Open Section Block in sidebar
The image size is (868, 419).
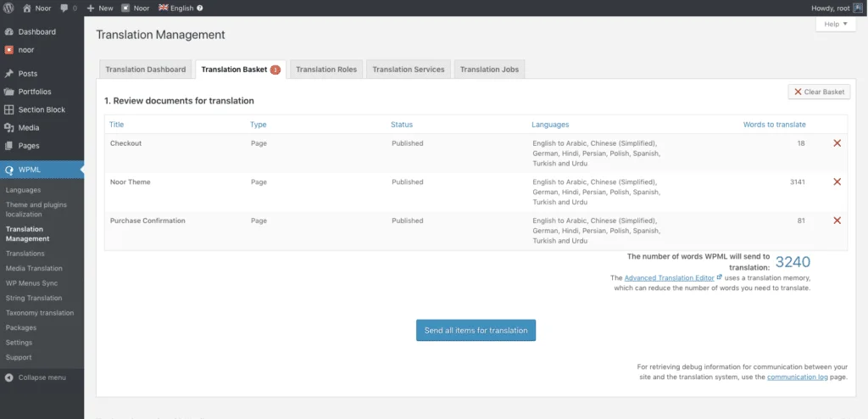click(x=42, y=109)
